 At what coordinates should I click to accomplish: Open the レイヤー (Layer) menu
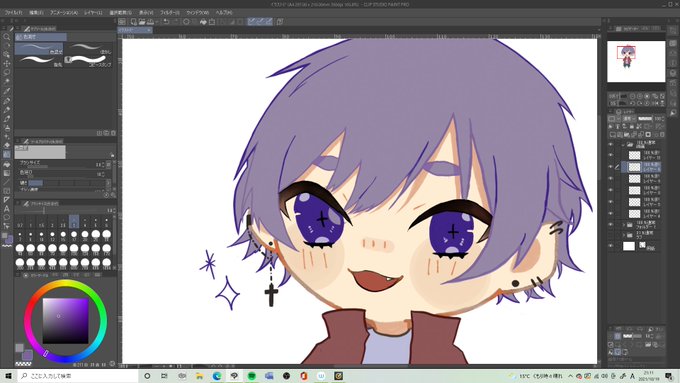click(x=93, y=13)
